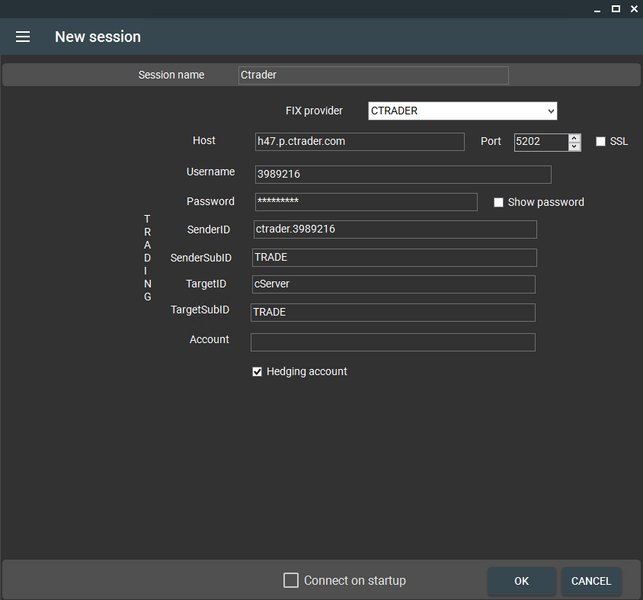Select the TargetSubID input box

point(392,312)
